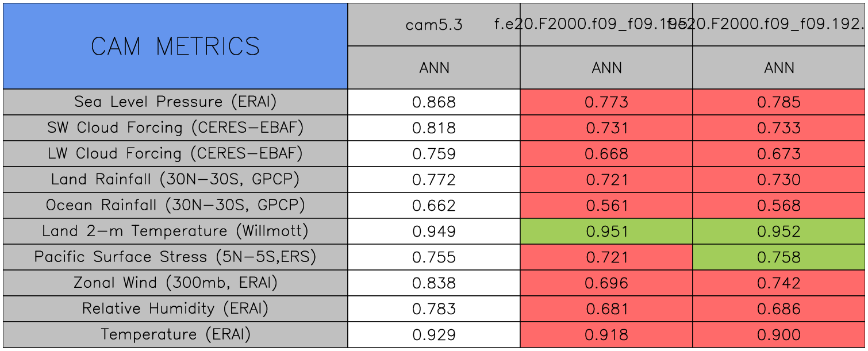Select the Relative Humidity (ERAI) row label

click(x=175, y=309)
